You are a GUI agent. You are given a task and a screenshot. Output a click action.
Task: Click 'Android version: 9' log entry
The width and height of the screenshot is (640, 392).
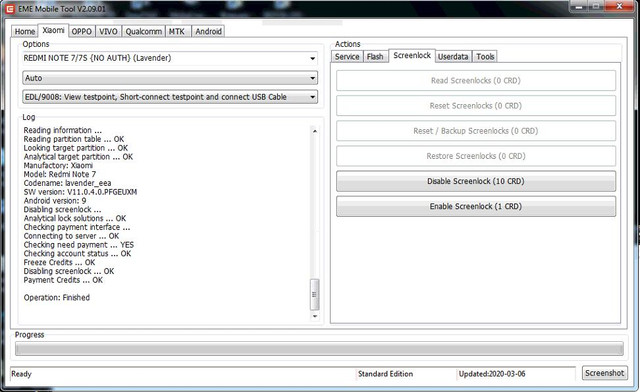(55, 201)
